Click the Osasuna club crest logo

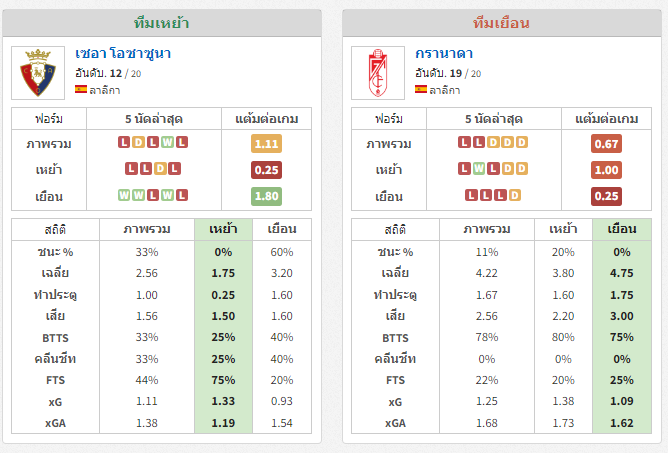tap(38, 73)
